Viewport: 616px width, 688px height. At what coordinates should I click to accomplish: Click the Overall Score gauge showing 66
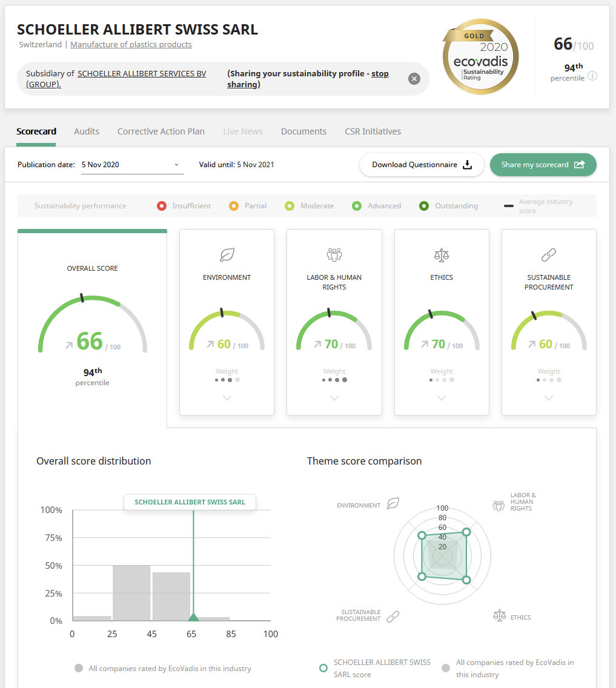[x=92, y=325]
